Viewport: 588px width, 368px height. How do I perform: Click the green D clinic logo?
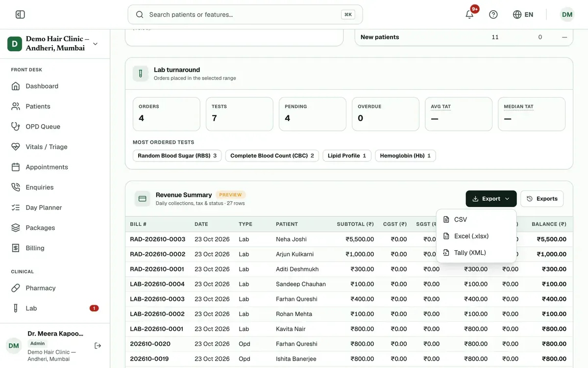pos(15,44)
